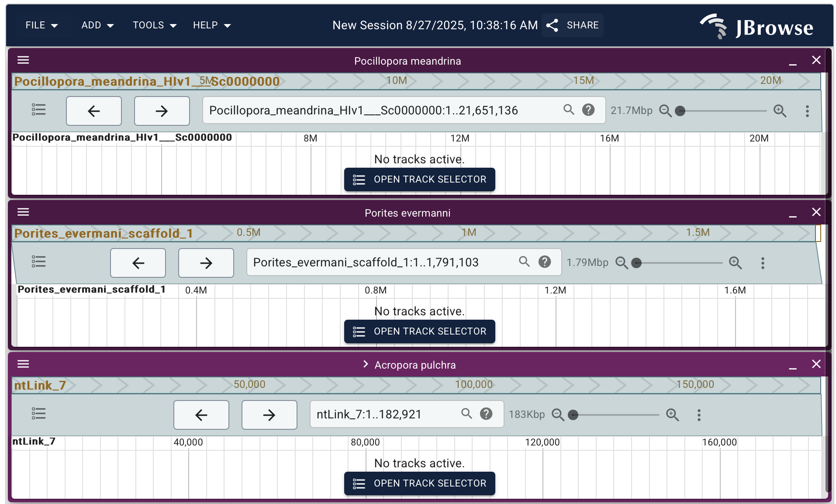Open the FILE dropdown menu

(41, 25)
